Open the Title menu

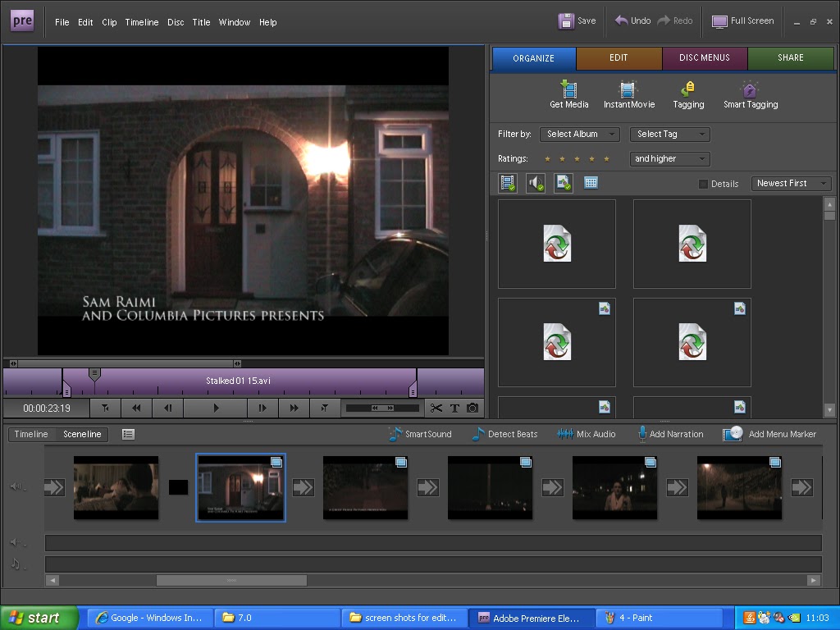coord(201,22)
